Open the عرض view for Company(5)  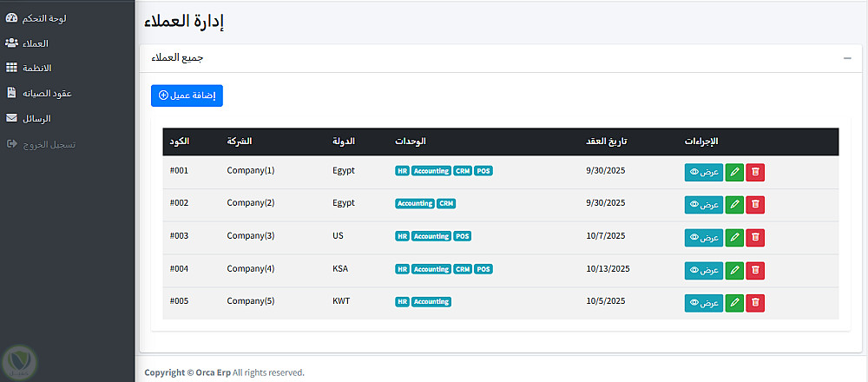pos(703,303)
